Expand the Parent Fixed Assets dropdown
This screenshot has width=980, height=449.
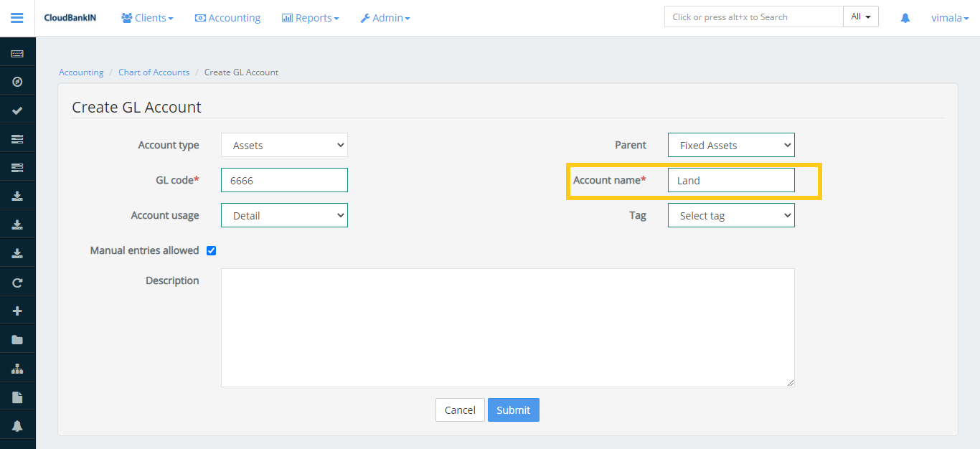tap(731, 145)
